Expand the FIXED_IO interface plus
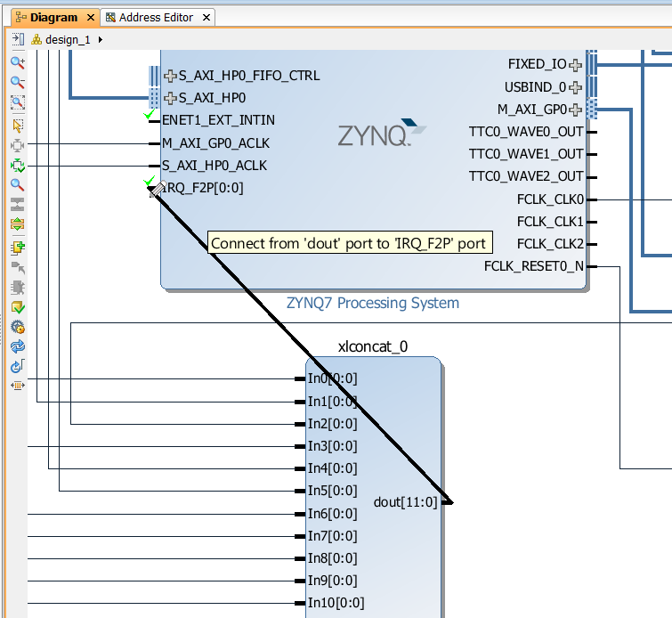The image size is (672, 618). (575, 65)
